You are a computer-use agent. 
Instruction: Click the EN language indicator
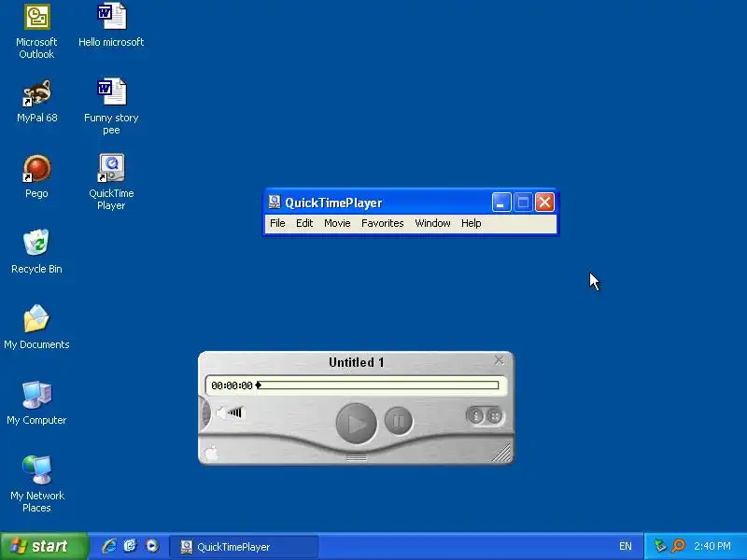pyautogui.click(x=625, y=546)
